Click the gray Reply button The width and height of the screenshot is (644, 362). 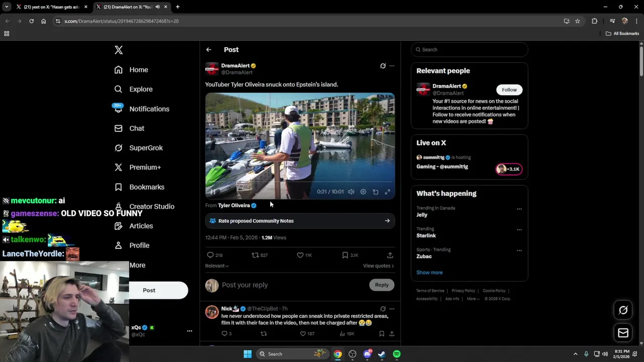tap(382, 285)
